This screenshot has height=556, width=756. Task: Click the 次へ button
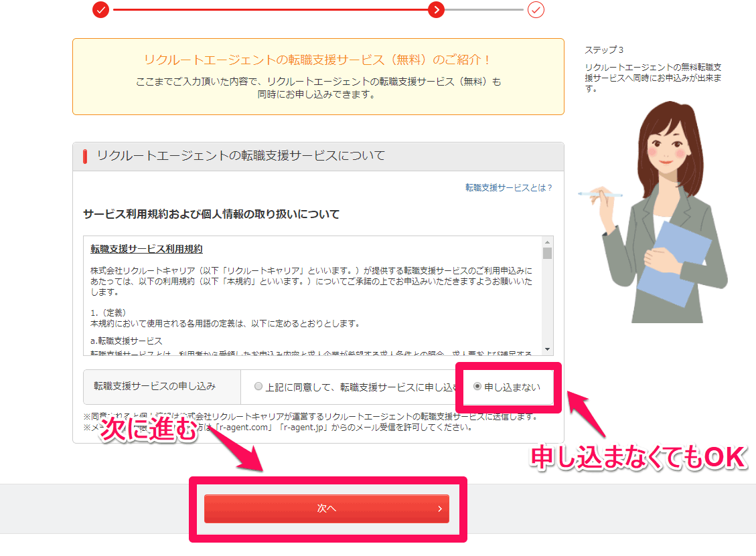[326, 508]
